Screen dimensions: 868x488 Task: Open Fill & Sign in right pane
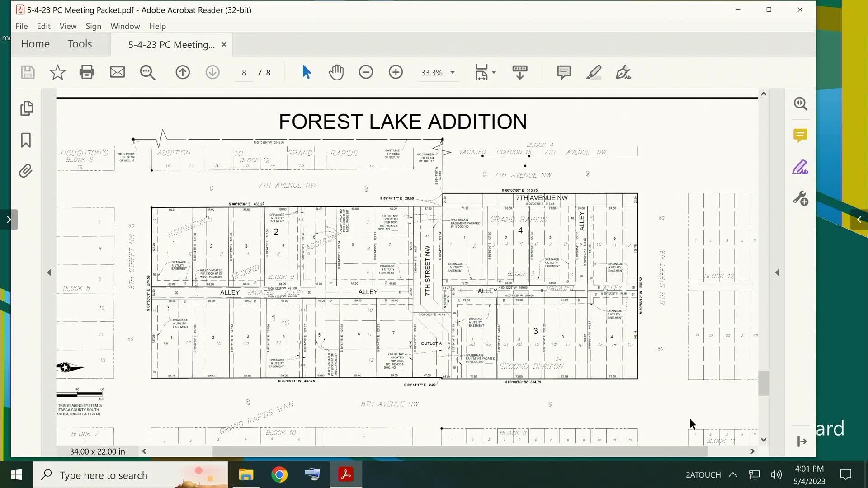click(800, 167)
